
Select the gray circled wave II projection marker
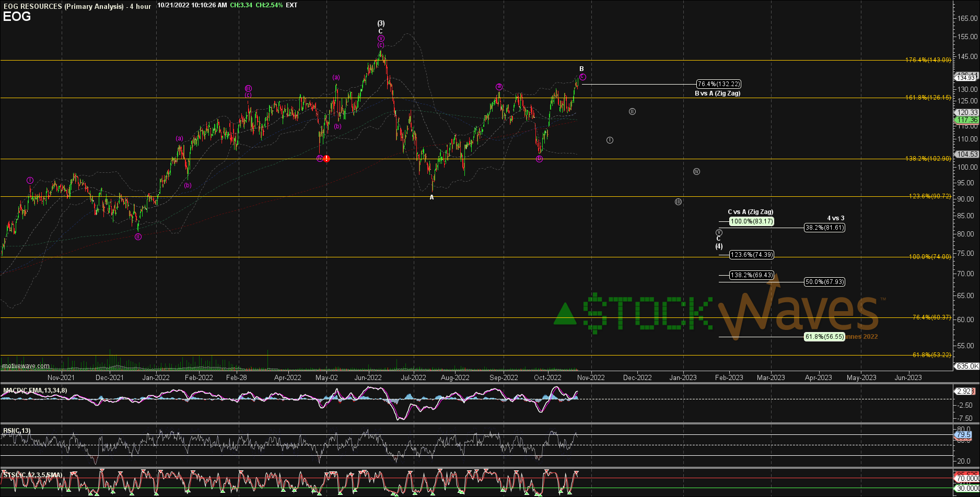632,111
